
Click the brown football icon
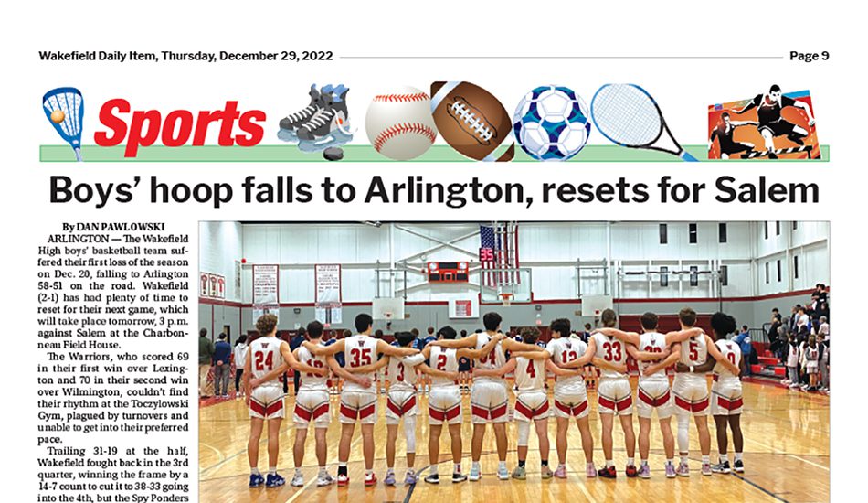(472, 122)
